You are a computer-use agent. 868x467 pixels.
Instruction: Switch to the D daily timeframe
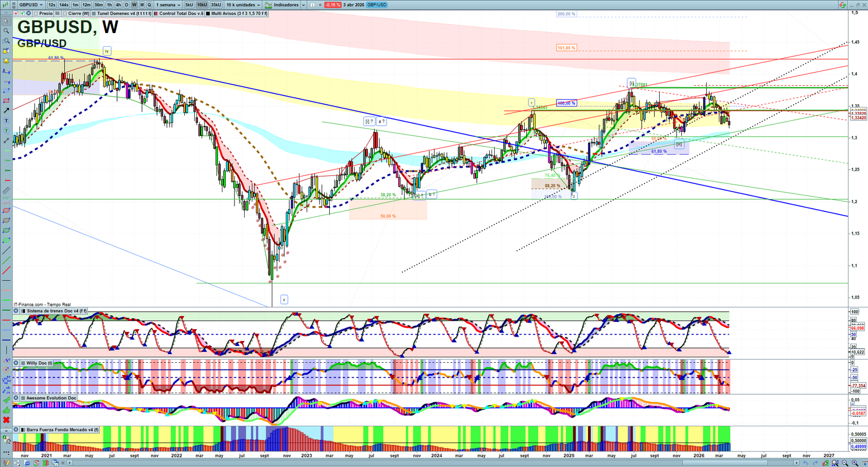[x=126, y=5]
